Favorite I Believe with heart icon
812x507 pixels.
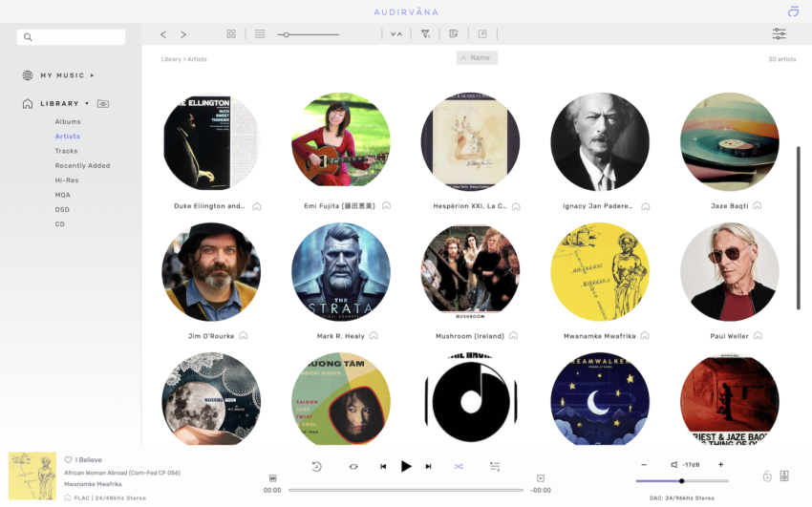pos(68,459)
